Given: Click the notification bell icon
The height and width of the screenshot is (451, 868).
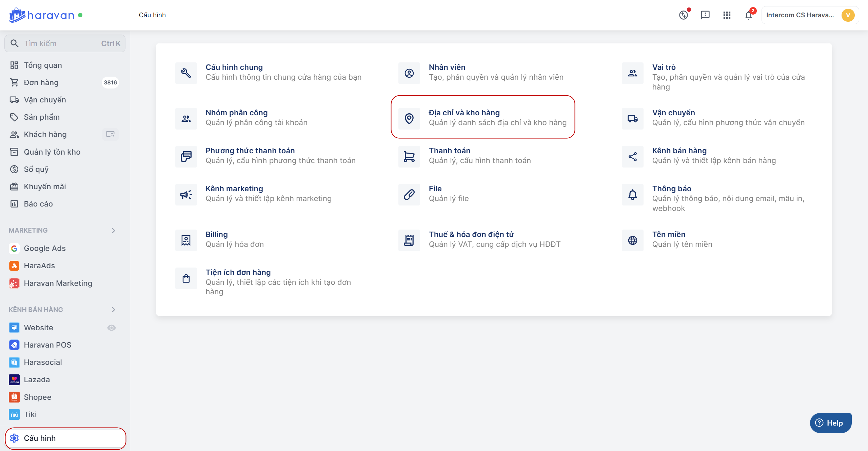Looking at the screenshot, I should pyautogui.click(x=748, y=15).
